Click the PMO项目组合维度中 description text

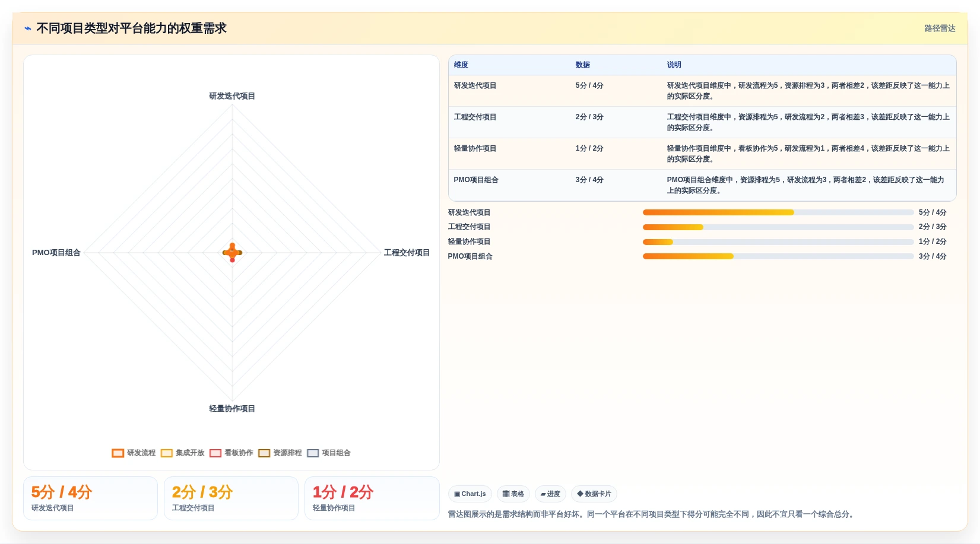coord(805,185)
